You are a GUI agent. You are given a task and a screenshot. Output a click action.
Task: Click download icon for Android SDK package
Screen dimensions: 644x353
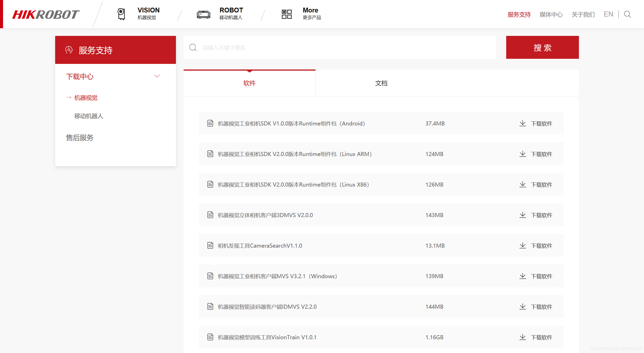(x=522, y=123)
